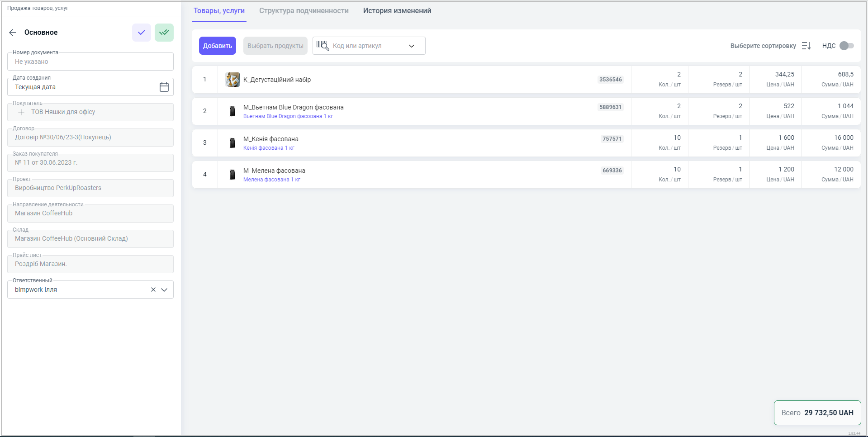Click the barcode scan search icon

[x=323, y=46]
